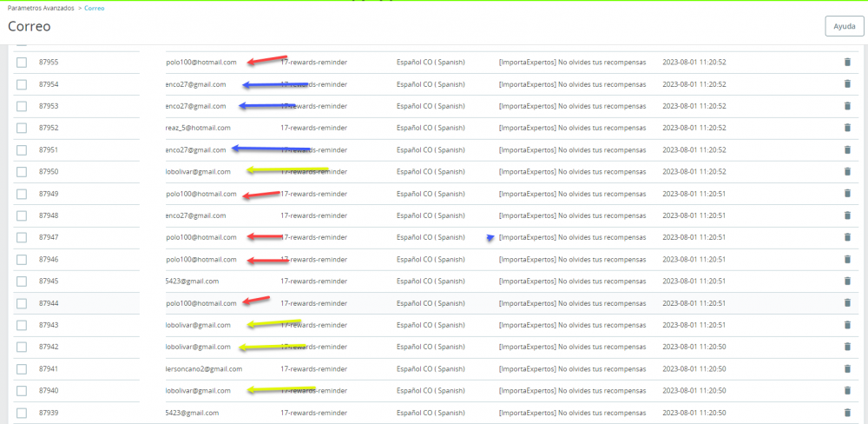Select the checkbox of row 87953
The height and width of the screenshot is (424, 868).
(22, 106)
